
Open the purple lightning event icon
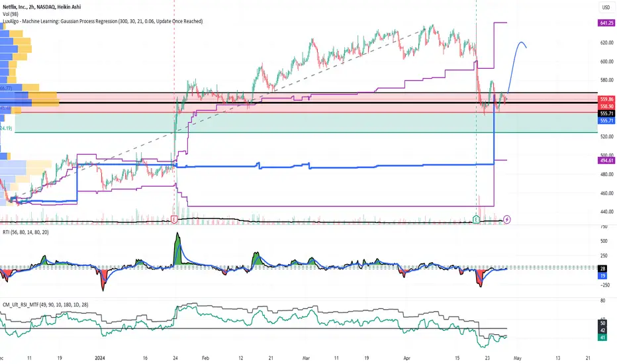pyautogui.click(x=507, y=220)
